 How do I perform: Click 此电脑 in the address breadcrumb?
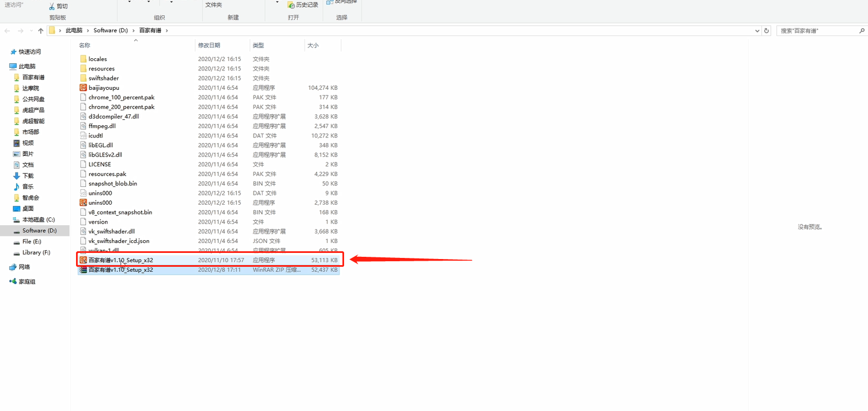[x=74, y=31]
